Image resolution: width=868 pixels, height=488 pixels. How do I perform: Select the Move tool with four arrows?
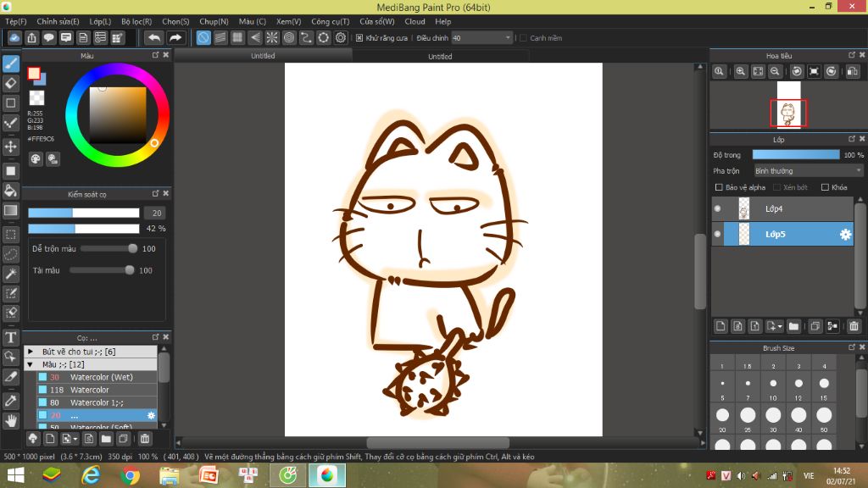[x=11, y=147]
